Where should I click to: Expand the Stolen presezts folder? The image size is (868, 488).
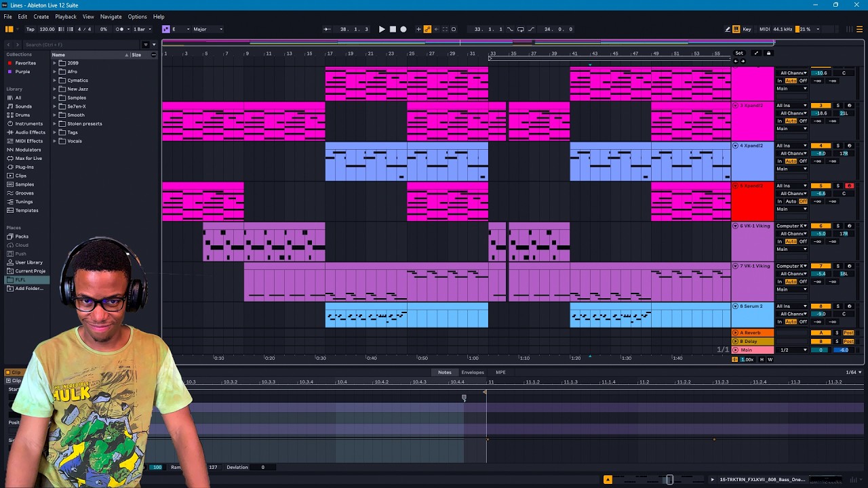(x=54, y=124)
